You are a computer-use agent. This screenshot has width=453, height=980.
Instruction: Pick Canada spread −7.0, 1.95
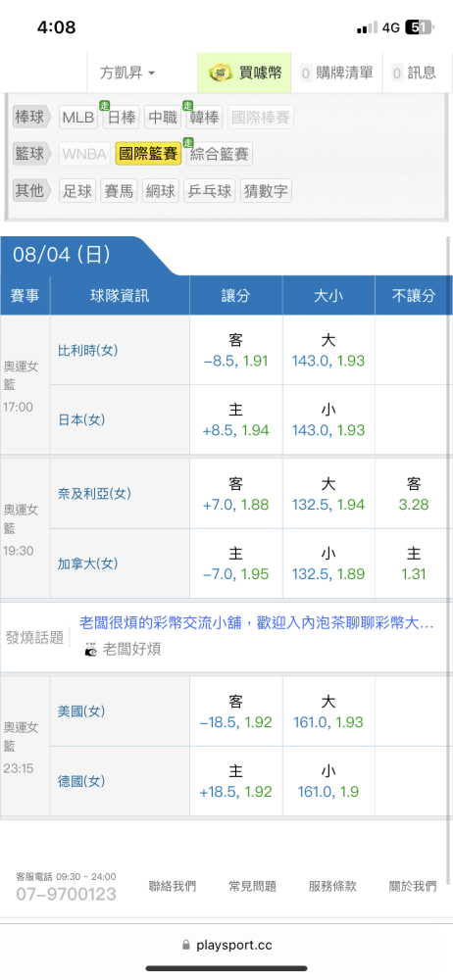pyautogui.click(x=236, y=563)
